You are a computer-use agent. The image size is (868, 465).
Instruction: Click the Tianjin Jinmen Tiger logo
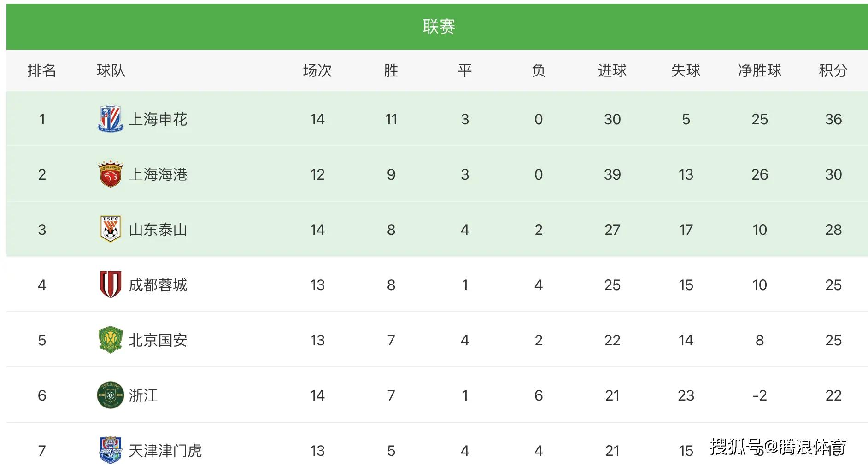click(x=111, y=450)
